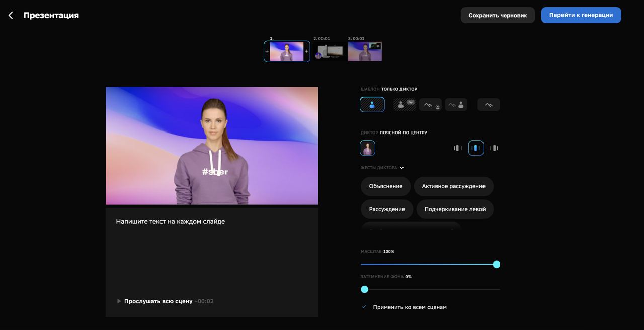
Task: Click the Масштаб slider handle
Action: coord(497,265)
